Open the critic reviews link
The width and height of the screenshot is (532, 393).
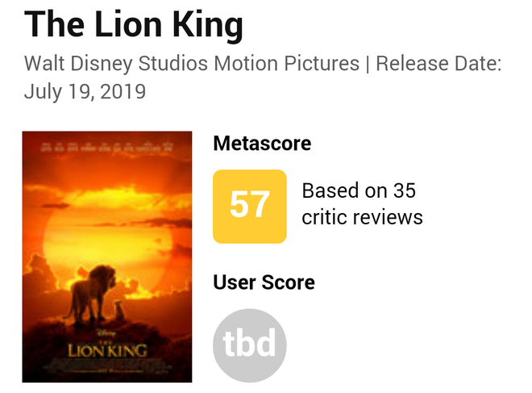(362, 217)
